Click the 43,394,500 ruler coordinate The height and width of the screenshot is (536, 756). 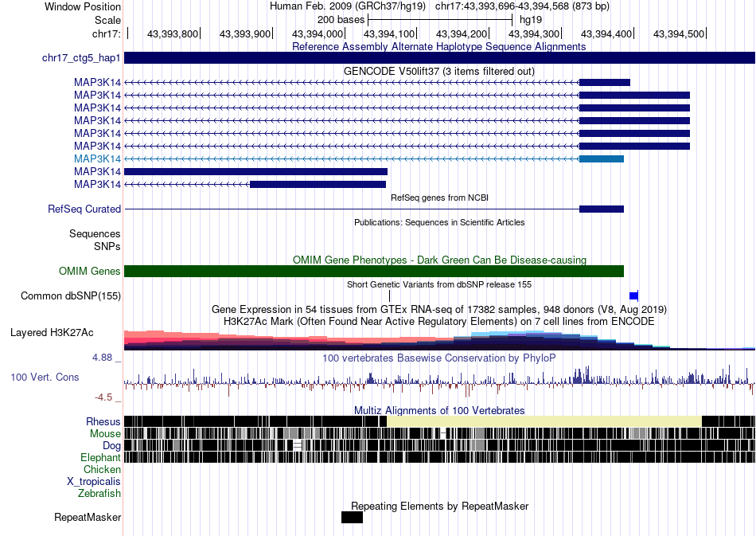click(678, 33)
